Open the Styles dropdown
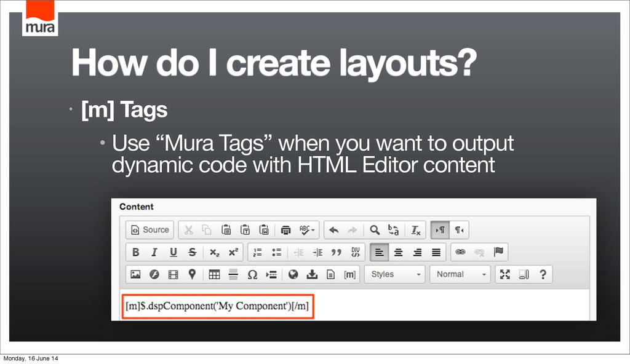This screenshot has height=364, width=630. tap(394, 274)
